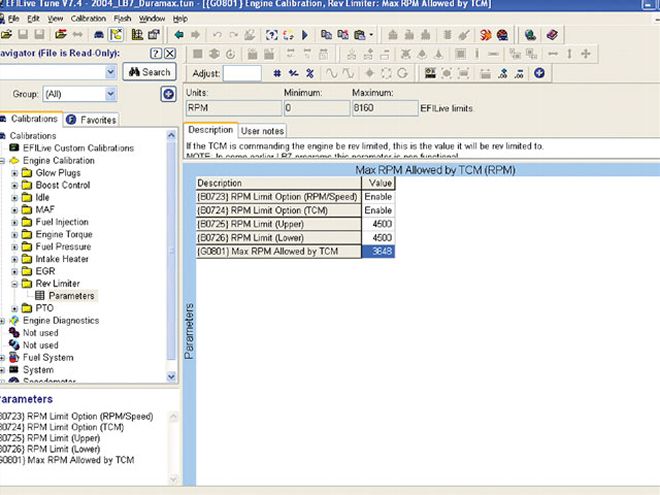Expand the PTO folder
Screen dimensions: 660x495
14,308
